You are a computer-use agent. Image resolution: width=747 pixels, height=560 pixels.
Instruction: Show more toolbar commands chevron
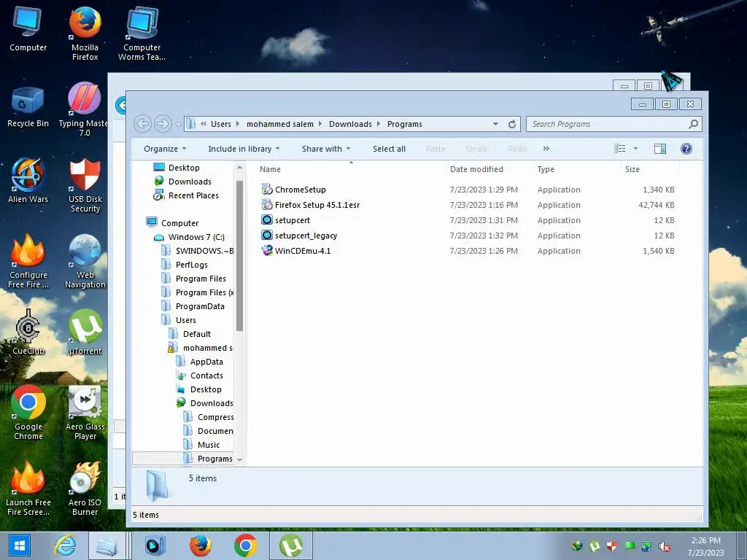click(x=546, y=149)
